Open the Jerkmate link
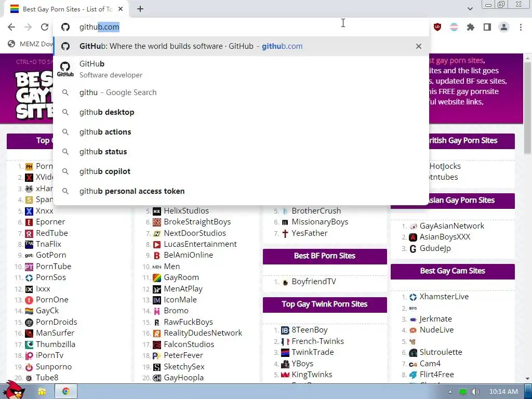Screen dimensions: 532x399 tap(436, 319)
